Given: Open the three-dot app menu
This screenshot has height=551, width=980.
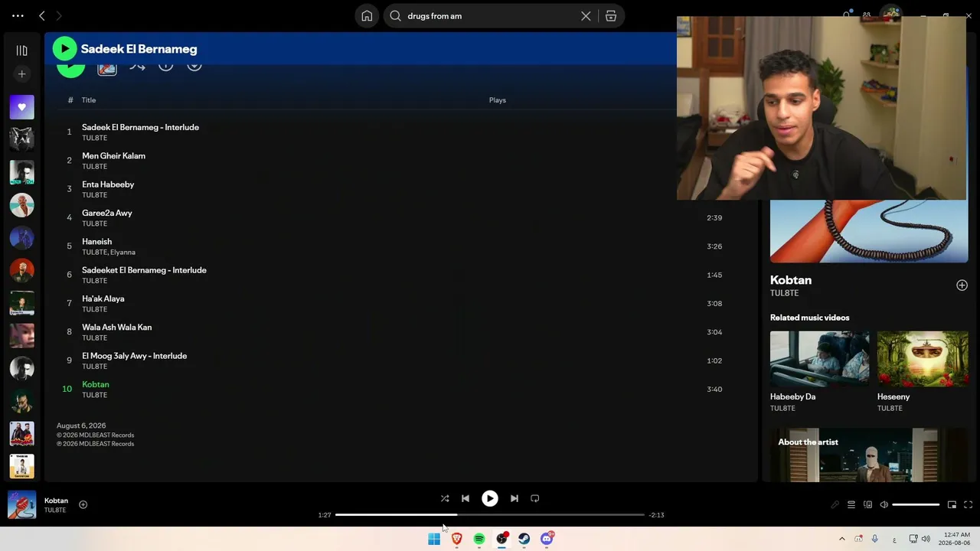Looking at the screenshot, I should [18, 15].
